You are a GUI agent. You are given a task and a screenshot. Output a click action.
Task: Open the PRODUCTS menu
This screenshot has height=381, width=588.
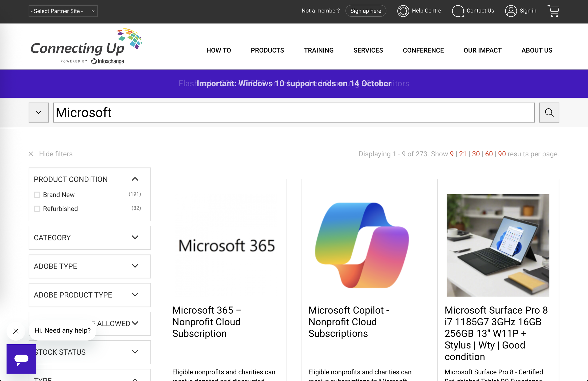[x=267, y=50]
